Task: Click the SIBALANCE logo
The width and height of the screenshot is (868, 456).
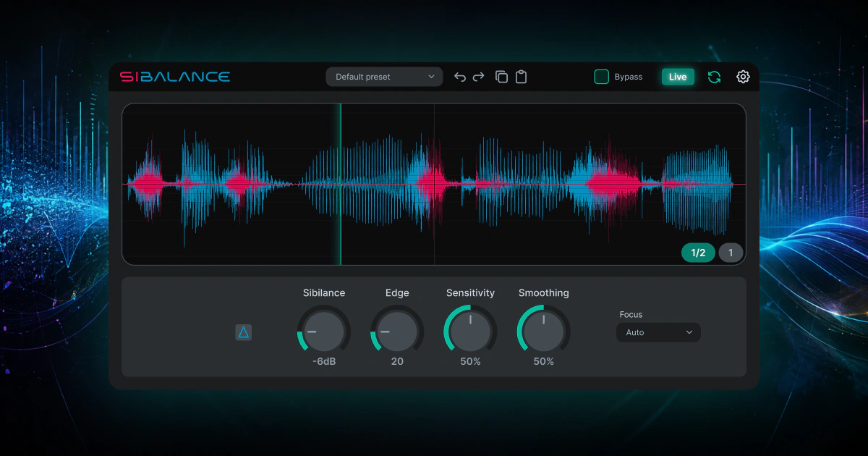Action: [x=175, y=77]
